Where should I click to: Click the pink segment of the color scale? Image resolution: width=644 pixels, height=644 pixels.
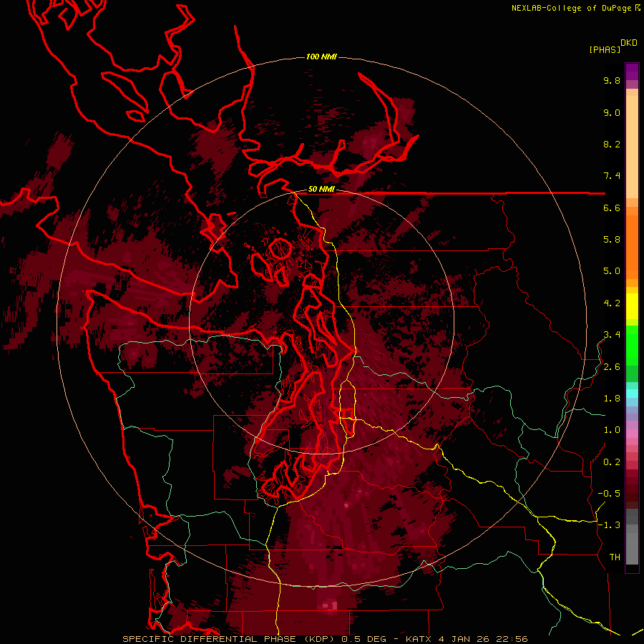point(632,434)
